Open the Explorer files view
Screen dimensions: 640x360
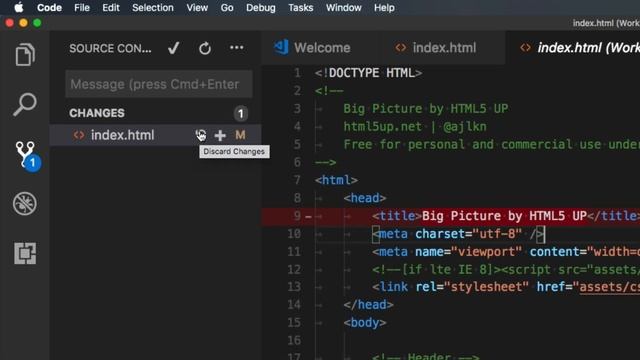pos(25,54)
